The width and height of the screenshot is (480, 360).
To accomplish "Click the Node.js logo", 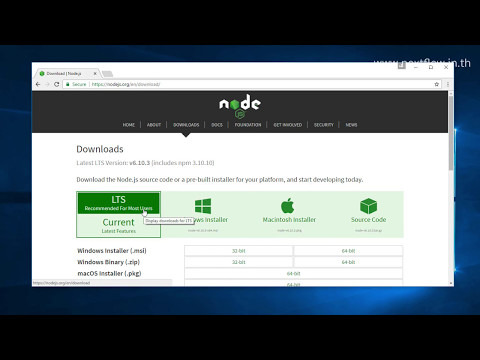I will coord(240,106).
